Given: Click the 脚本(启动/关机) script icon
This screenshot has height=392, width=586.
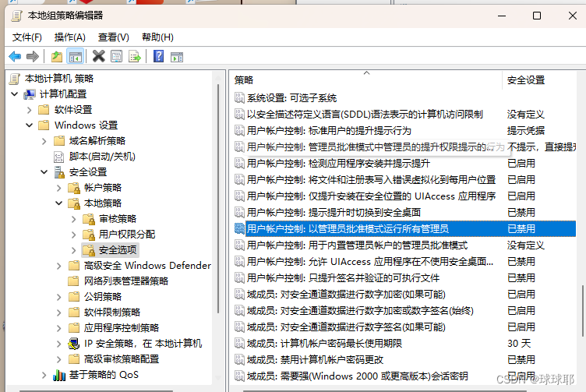Looking at the screenshot, I should pos(59,157).
